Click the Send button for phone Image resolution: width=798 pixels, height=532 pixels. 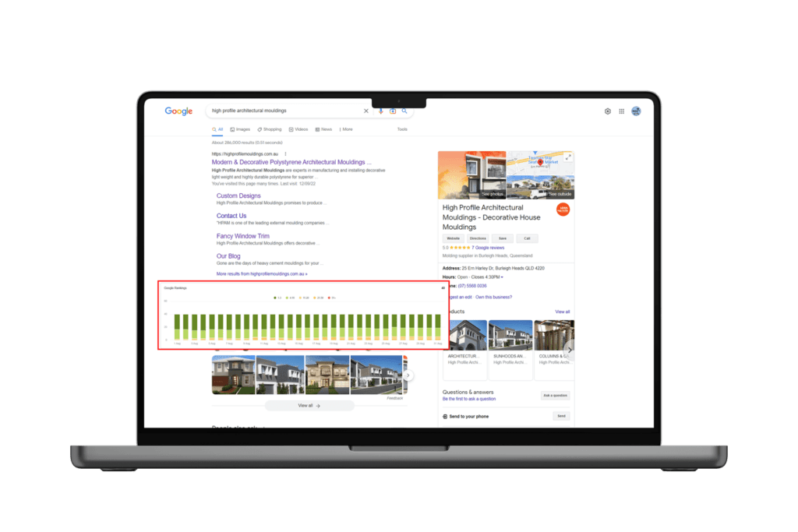point(561,416)
